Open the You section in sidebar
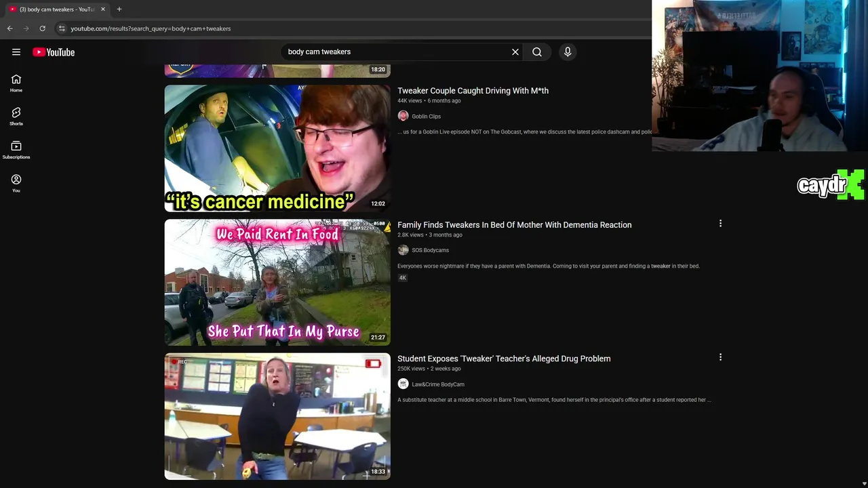 (x=16, y=183)
